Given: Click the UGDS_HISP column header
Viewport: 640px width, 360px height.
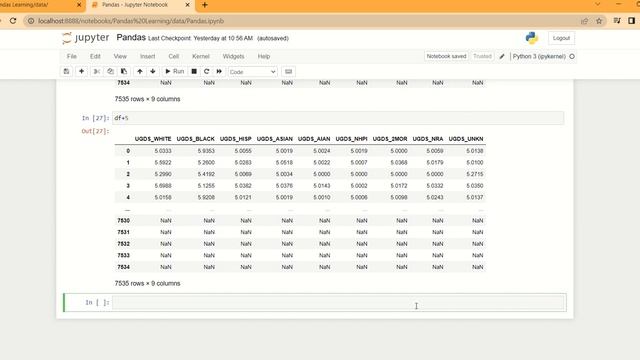Looking at the screenshot, I should click(x=236, y=139).
